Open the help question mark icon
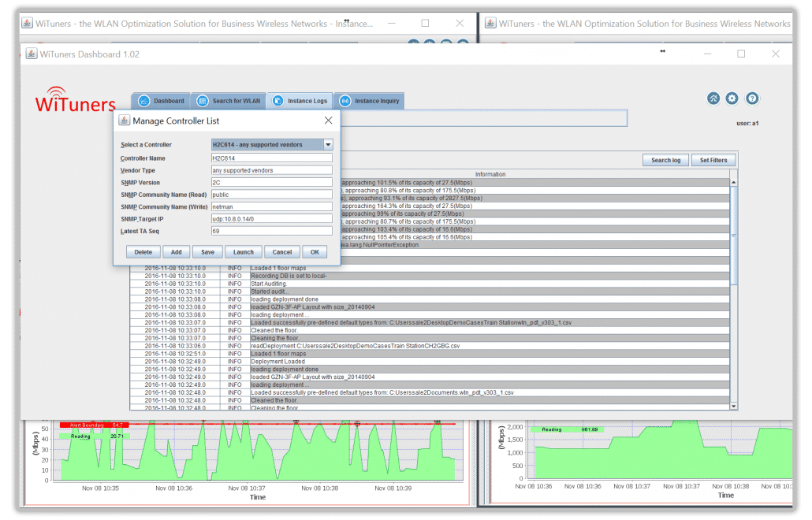Viewport: 812px width, 520px height. 752,98
